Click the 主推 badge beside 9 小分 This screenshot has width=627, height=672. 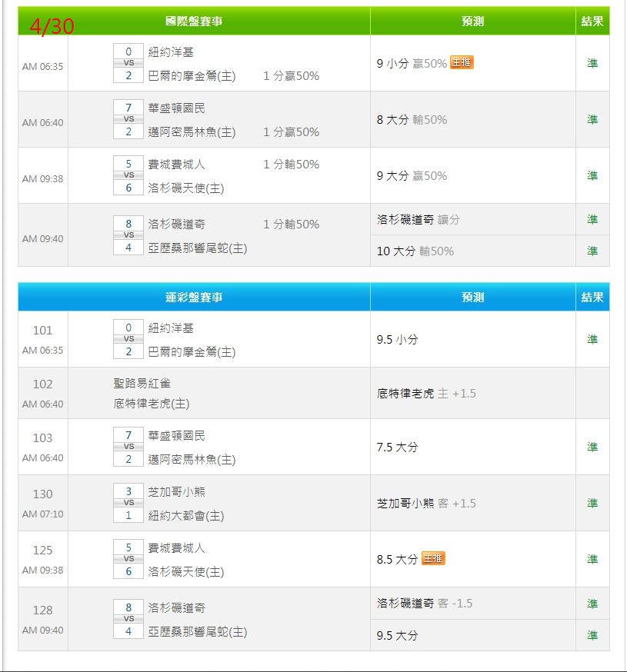462,62
